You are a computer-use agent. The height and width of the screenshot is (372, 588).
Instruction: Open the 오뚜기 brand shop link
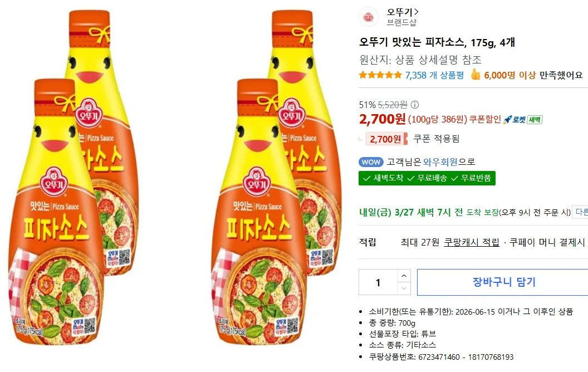pyautogui.click(x=403, y=12)
